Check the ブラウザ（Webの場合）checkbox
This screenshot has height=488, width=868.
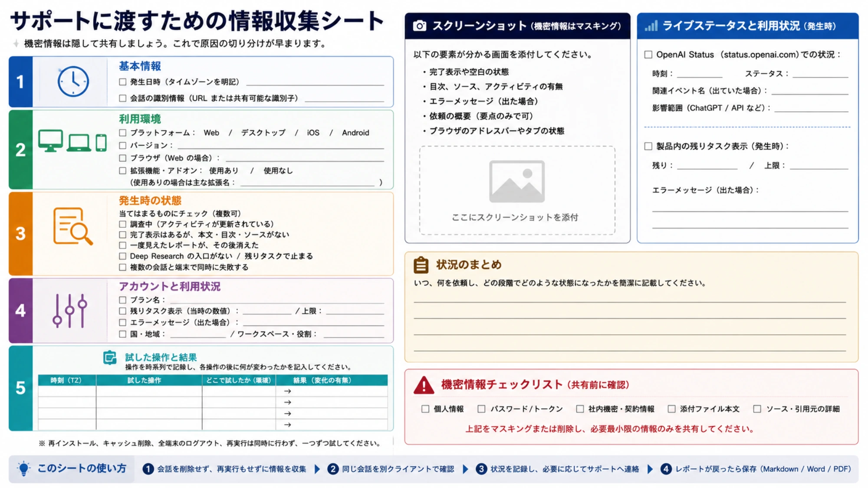click(x=123, y=158)
